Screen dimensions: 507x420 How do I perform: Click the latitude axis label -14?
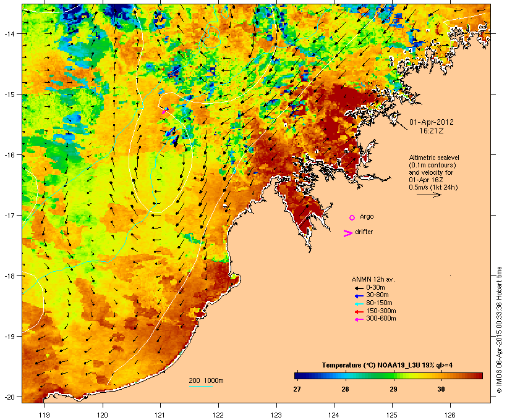tap(9, 33)
